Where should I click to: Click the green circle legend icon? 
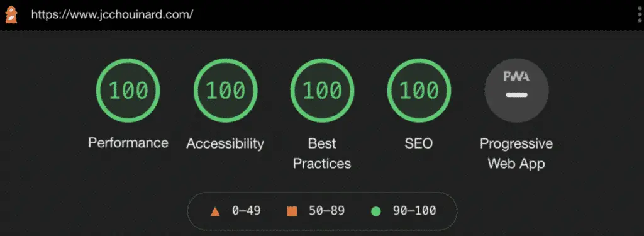tap(376, 211)
